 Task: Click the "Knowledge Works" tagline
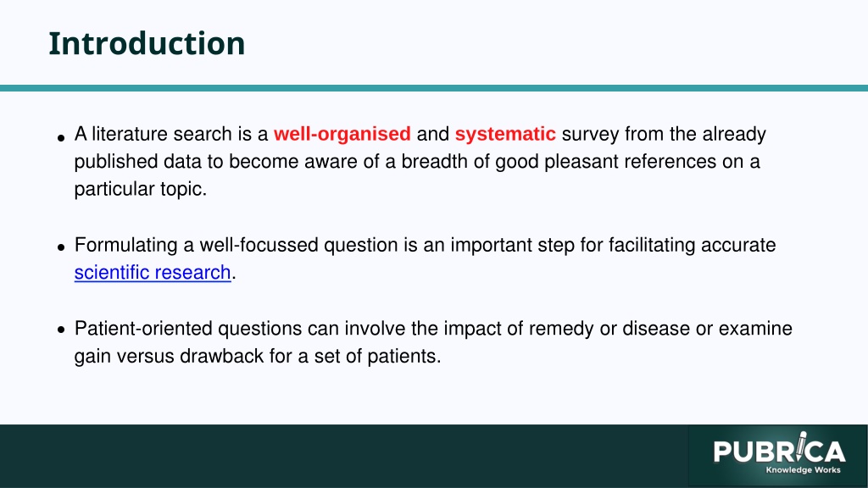[x=803, y=470]
